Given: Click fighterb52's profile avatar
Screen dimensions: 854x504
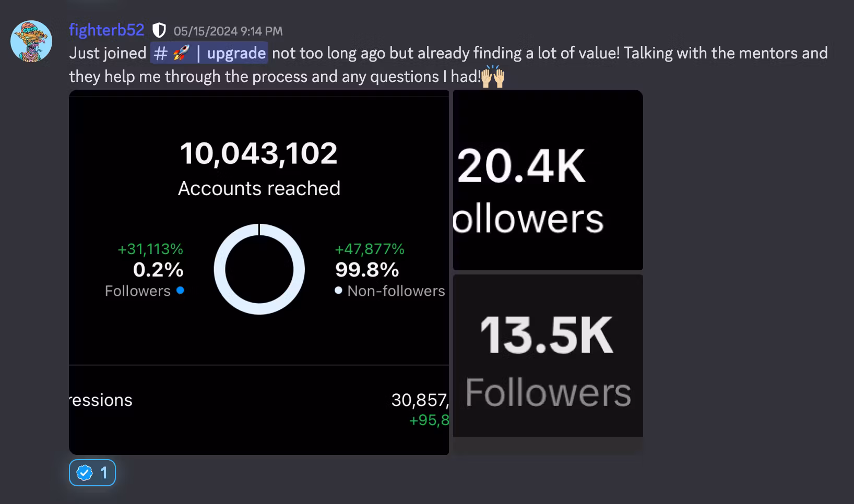Looking at the screenshot, I should pos(31,41).
